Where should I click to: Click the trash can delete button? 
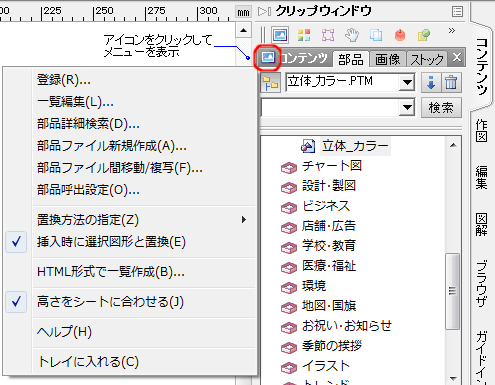point(451,82)
